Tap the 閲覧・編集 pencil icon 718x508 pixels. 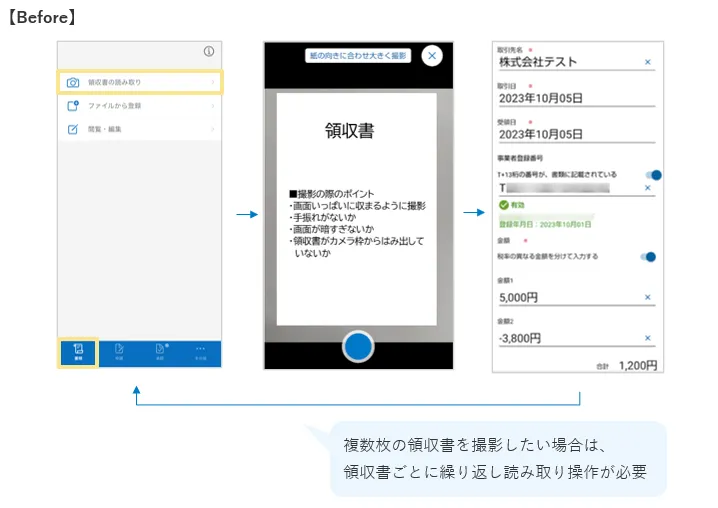coord(72,129)
